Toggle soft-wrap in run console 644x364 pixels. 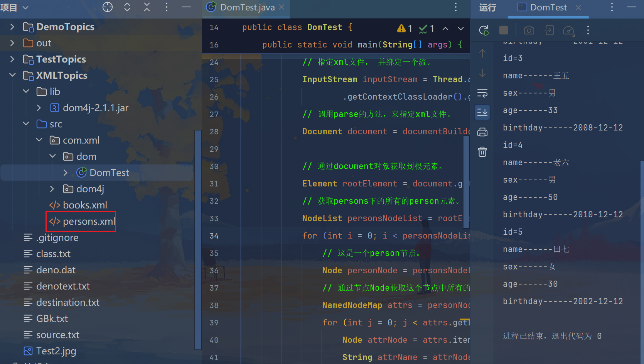pos(482,93)
